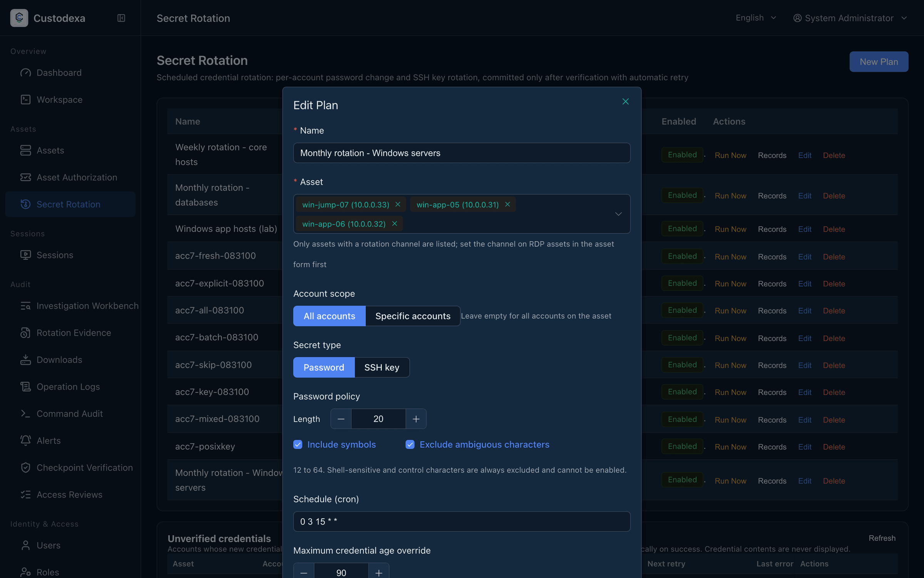Image resolution: width=924 pixels, height=578 pixels.
Task: Decrease password length value
Action: pos(341,419)
